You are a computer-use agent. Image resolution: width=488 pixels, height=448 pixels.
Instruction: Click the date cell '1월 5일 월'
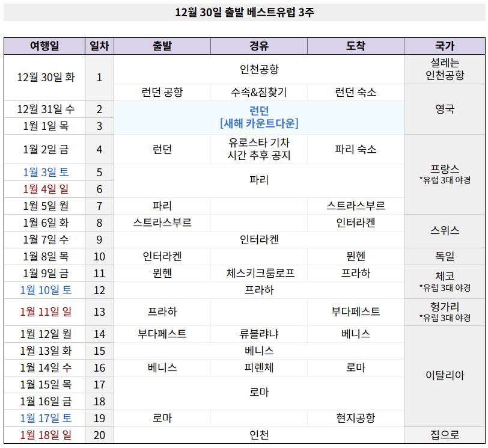pos(44,206)
